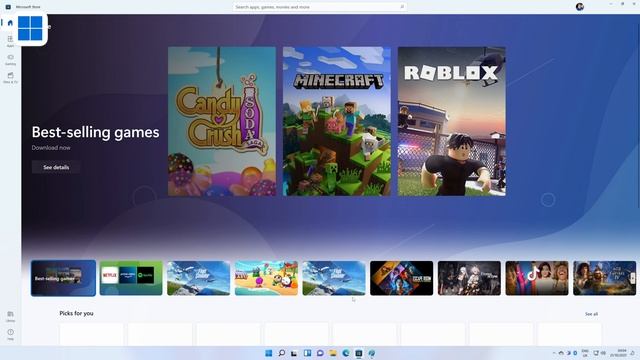This screenshot has width=640, height=360.
Task: Click the Download now subtitle
Action: pyautogui.click(x=51, y=148)
